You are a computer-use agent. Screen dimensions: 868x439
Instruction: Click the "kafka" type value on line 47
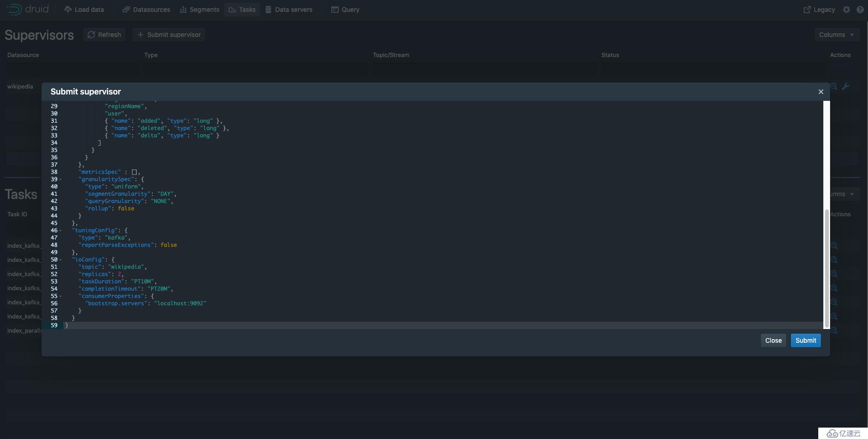click(116, 238)
